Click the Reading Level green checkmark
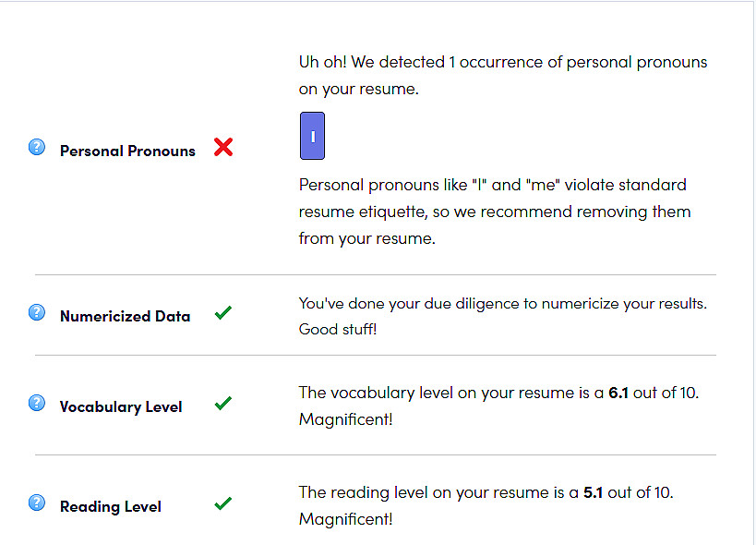 [222, 503]
